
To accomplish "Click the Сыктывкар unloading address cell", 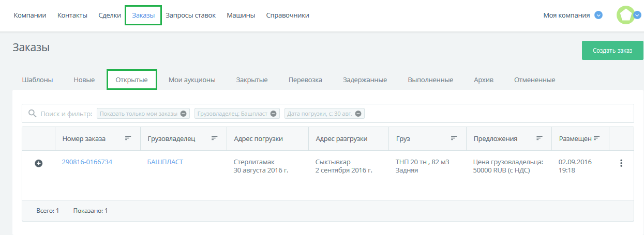I will point(343,166).
